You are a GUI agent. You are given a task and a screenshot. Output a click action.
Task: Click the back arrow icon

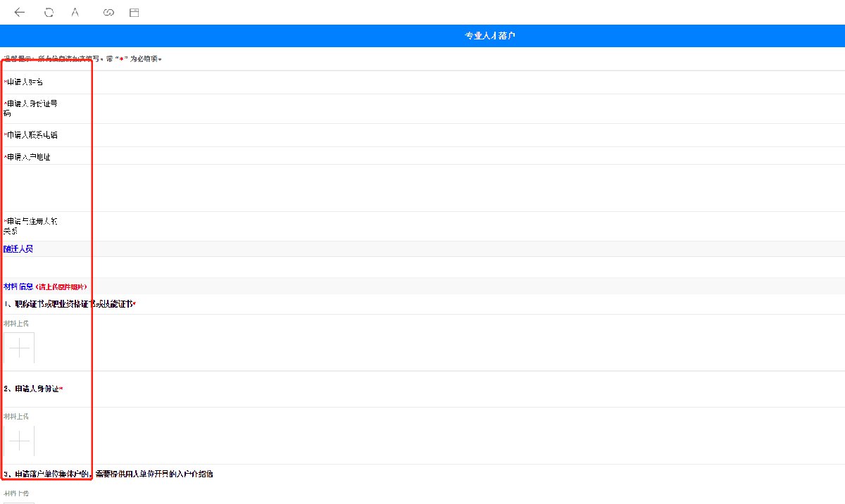click(20, 13)
